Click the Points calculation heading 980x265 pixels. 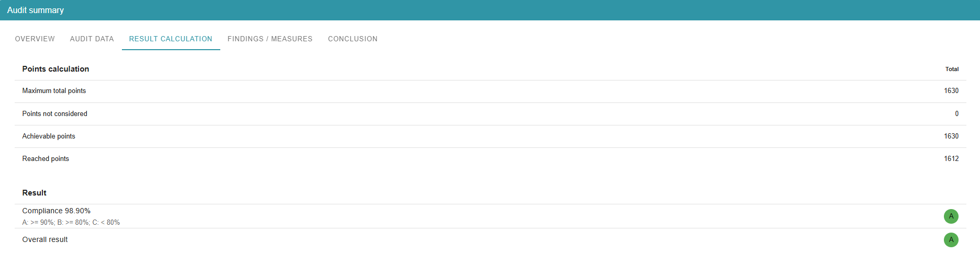coord(55,69)
